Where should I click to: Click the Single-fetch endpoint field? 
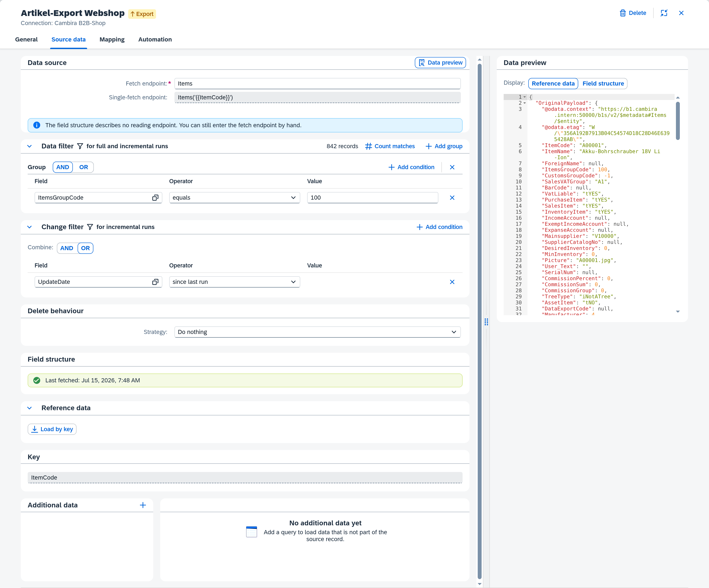[317, 97]
